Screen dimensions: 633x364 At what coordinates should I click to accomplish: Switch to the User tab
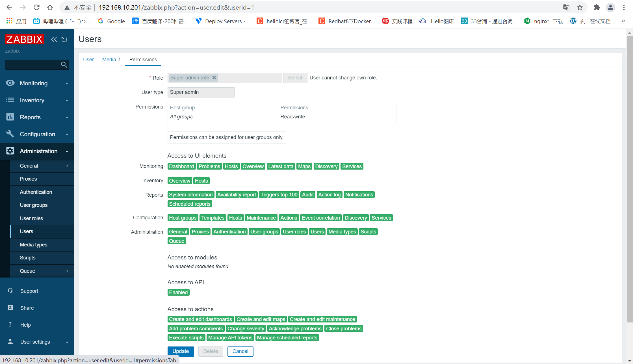88,60
